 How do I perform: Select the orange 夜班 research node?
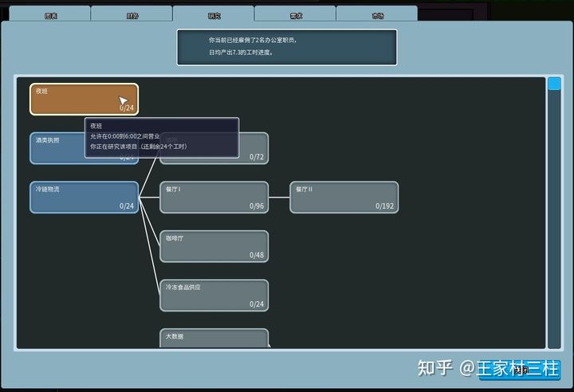(x=84, y=99)
